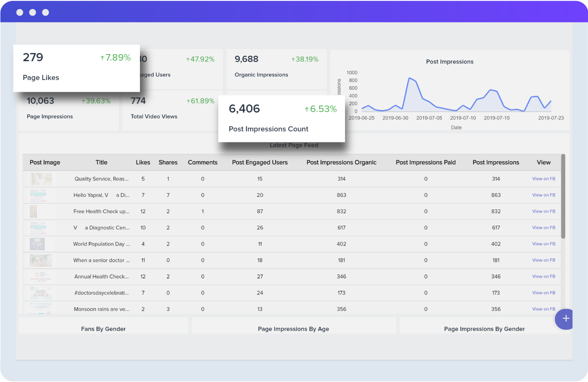Viewport: 588px width, 382px height.
Task: Click the Comments column header
Action: (x=203, y=162)
